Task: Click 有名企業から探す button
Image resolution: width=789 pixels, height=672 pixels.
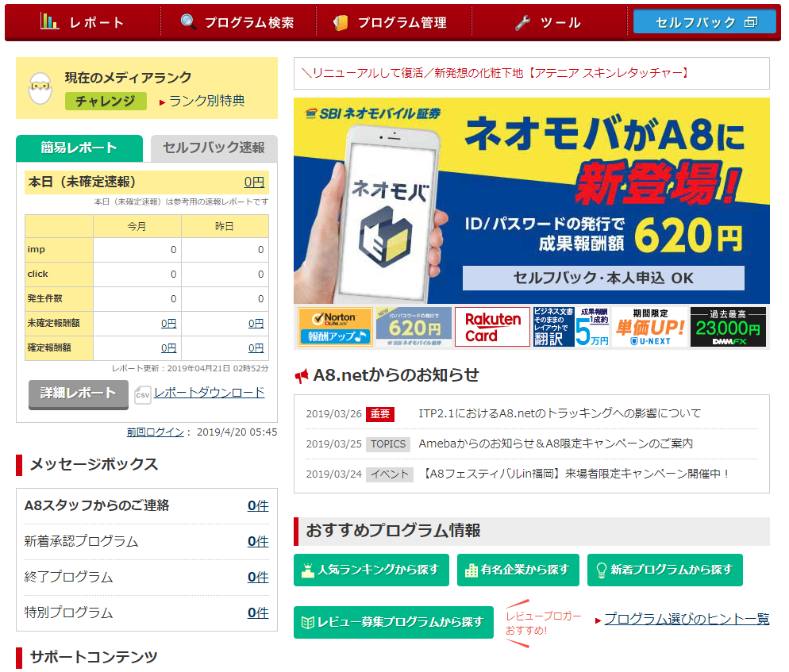Action: pyautogui.click(x=518, y=570)
